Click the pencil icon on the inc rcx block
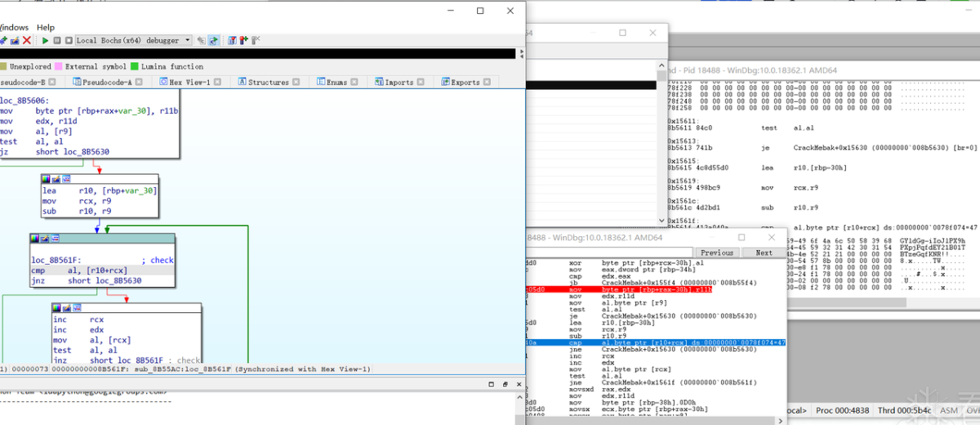980x425 pixels. click(x=67, y=308)
